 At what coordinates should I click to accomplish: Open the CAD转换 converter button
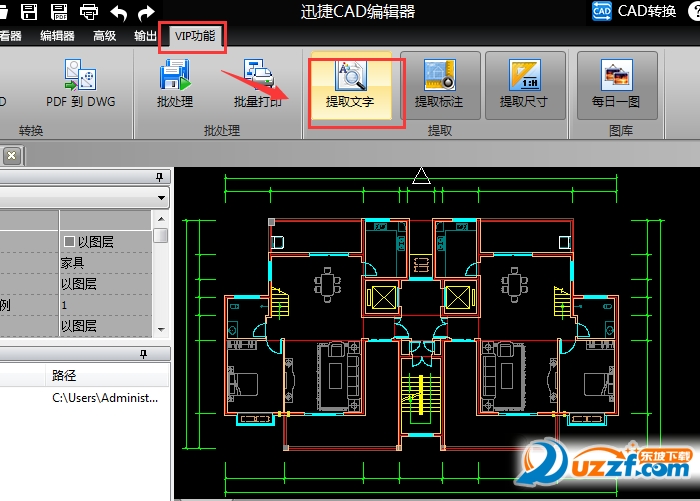click(634, 11)
